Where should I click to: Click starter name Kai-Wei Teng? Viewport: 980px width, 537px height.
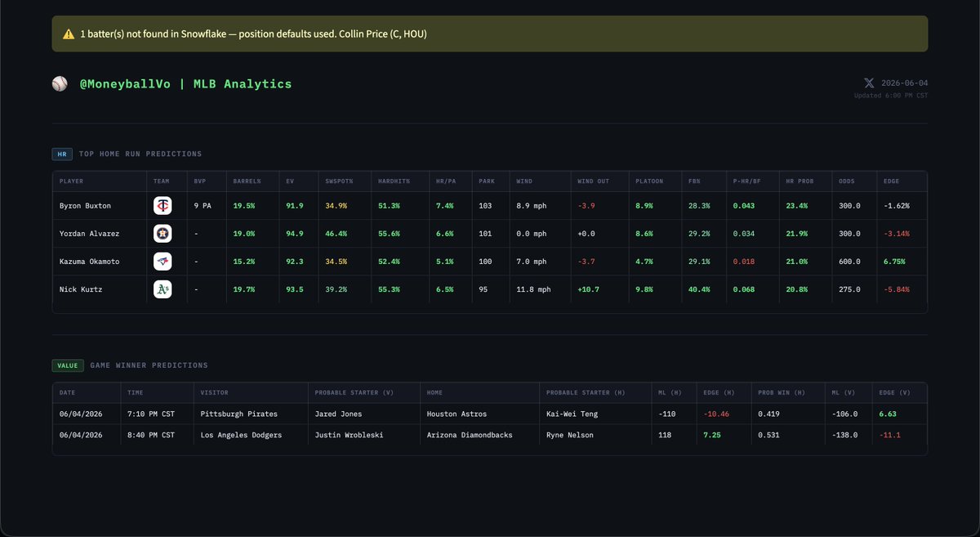(x=572, y=414)
